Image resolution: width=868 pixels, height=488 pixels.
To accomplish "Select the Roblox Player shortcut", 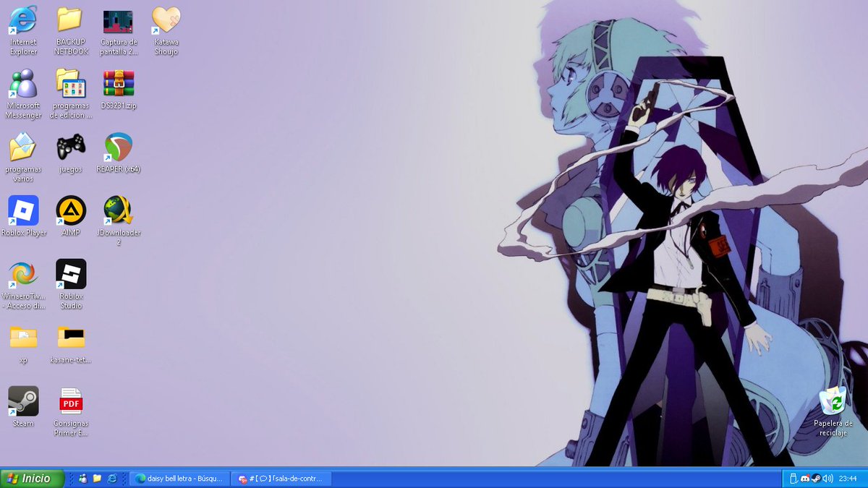I will pos(23,216).
